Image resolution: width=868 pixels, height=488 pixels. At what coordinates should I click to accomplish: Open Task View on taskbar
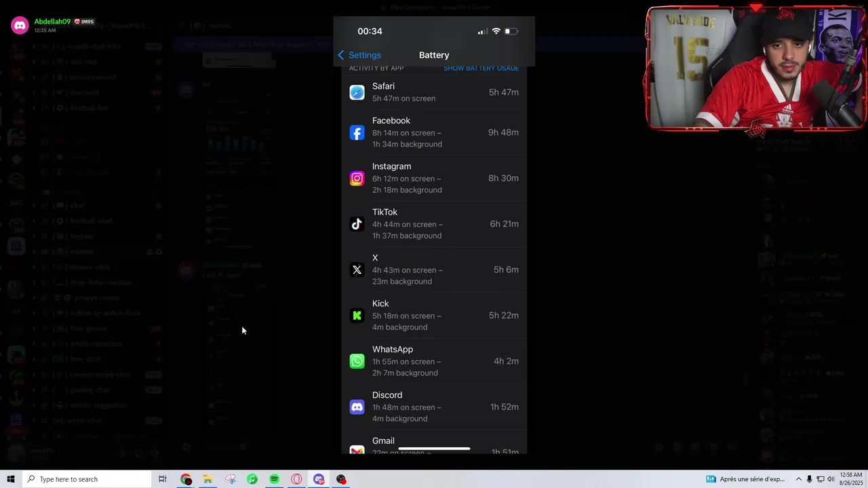tap(163, 479)
